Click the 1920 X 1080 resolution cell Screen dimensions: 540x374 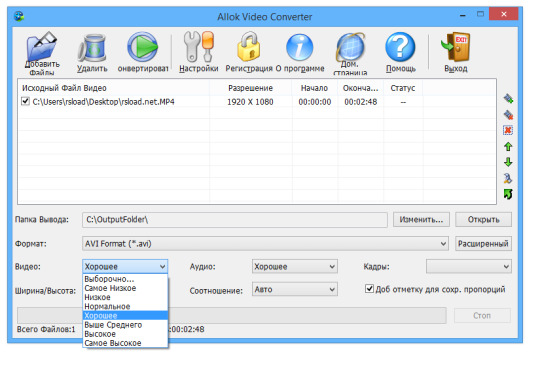pyautogui.click(x=250, y=102)
